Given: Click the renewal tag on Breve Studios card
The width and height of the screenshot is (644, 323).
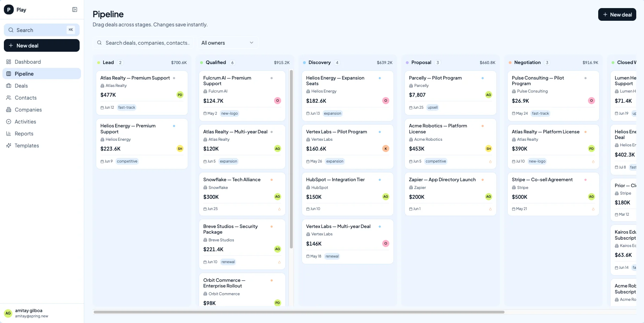Looking at the screenshot, I should click(x=228, y=262).
